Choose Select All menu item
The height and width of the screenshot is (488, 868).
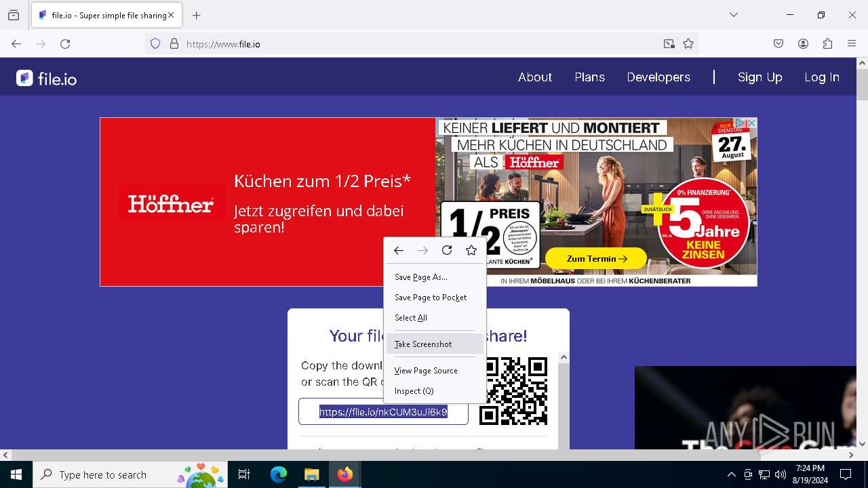point(435,318)
